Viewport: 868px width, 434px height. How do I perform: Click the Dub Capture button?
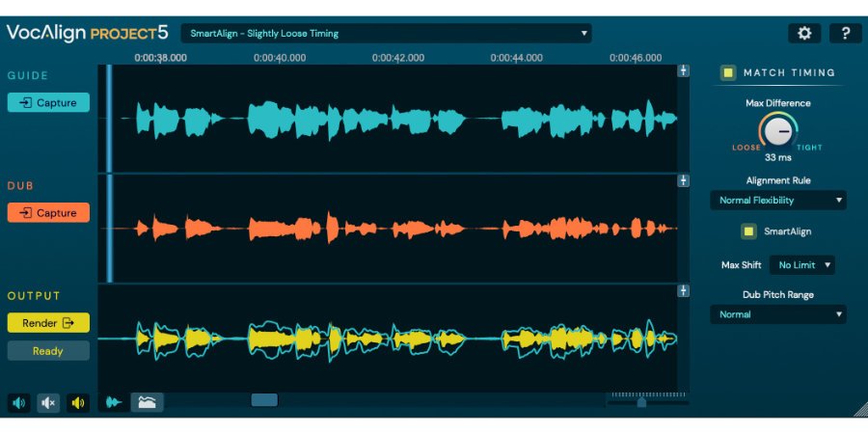(48, 212)
